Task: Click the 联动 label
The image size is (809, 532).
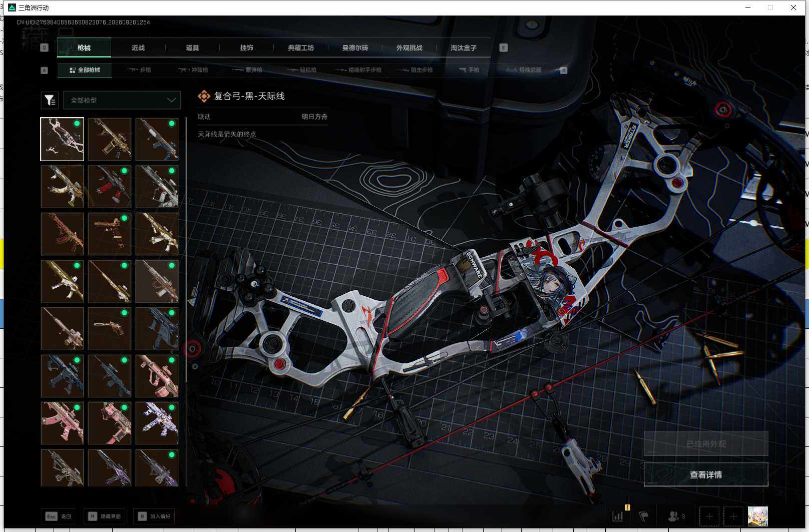Action: click(204, 117)
